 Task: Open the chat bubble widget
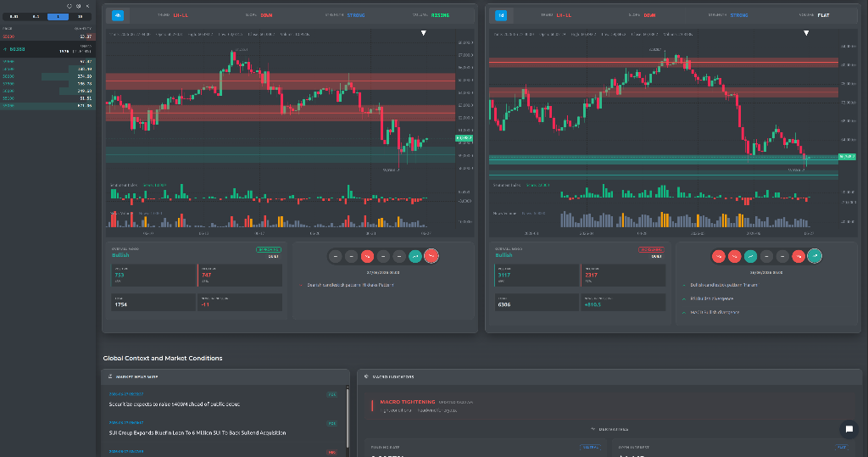[849, 429]
